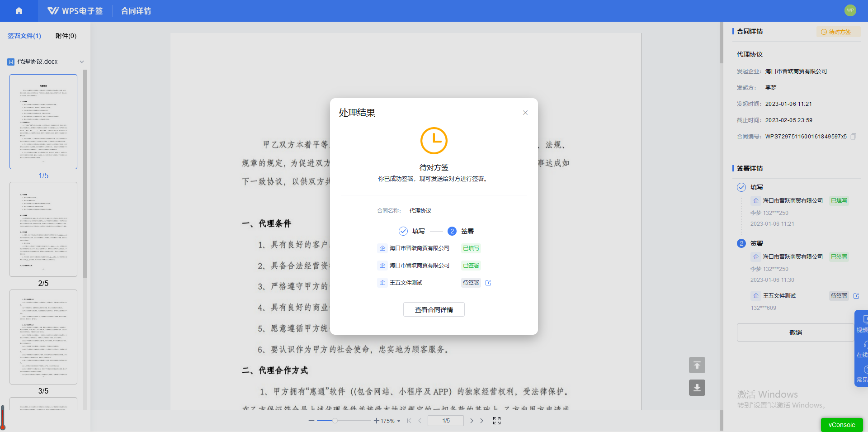The height and width of the screenshot is (432, 868).
Task: Copy the contract number with the copy icon
Action: (x=854, y=137)
